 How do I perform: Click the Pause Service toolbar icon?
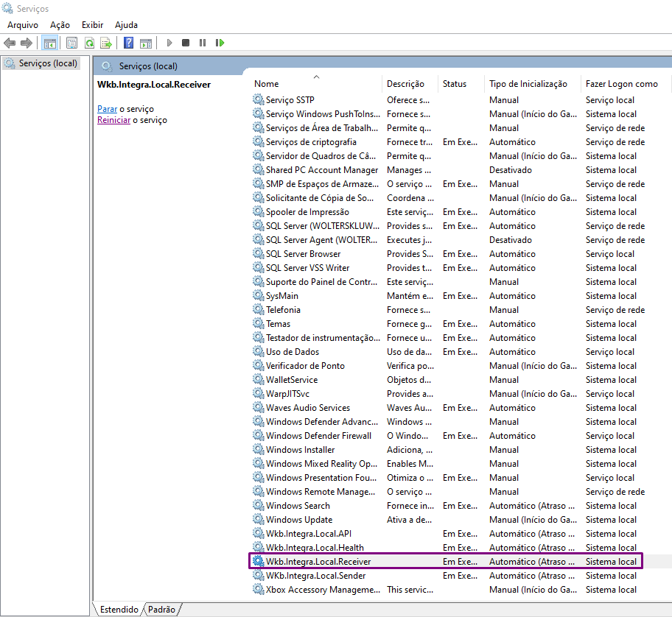pos(203,43)
